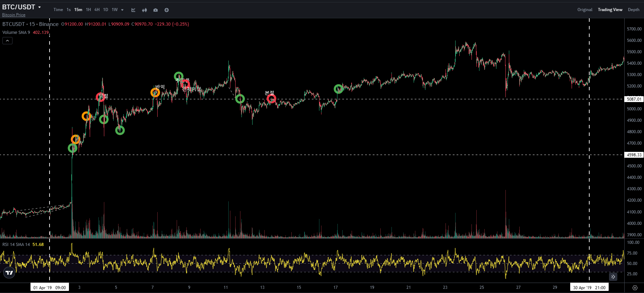Click the orange circle marker labeled 반익
Screen dimensions: 644x293
[x=155, y=92]
